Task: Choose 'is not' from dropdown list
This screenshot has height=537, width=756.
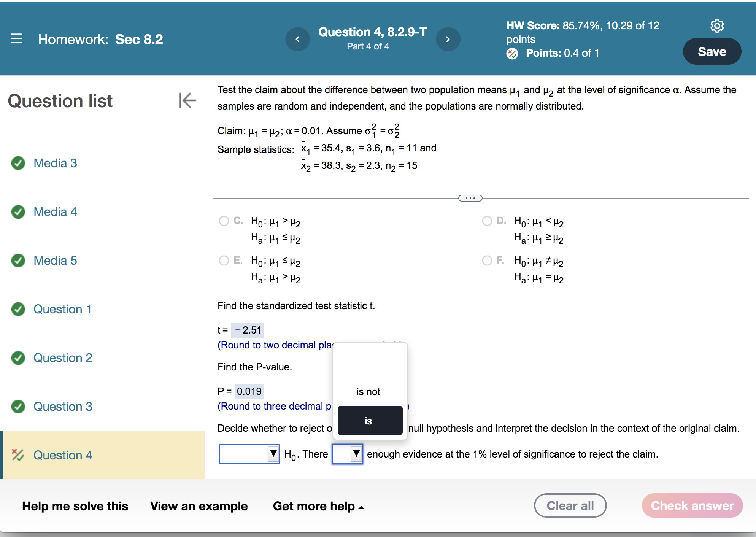Action: [368, 392]
